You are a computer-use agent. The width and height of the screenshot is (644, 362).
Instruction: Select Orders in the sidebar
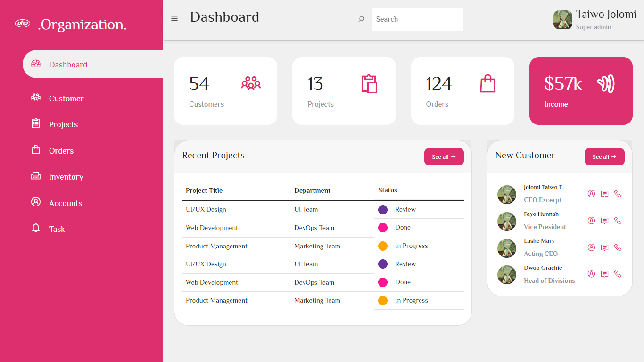(x=61, y=151)
